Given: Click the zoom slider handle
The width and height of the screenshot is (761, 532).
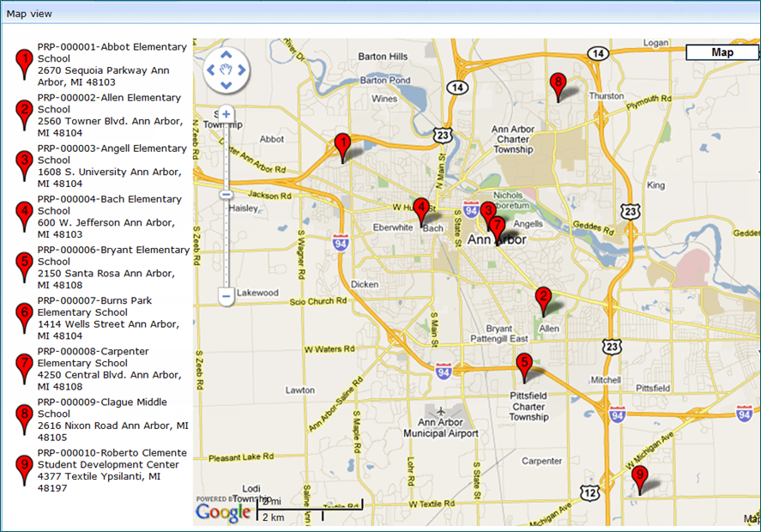Looking at the screenshot, I should [226, 195].
